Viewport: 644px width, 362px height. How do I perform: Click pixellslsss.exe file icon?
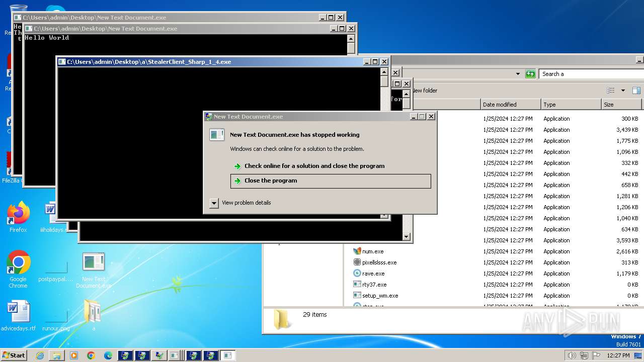point(357,262)
